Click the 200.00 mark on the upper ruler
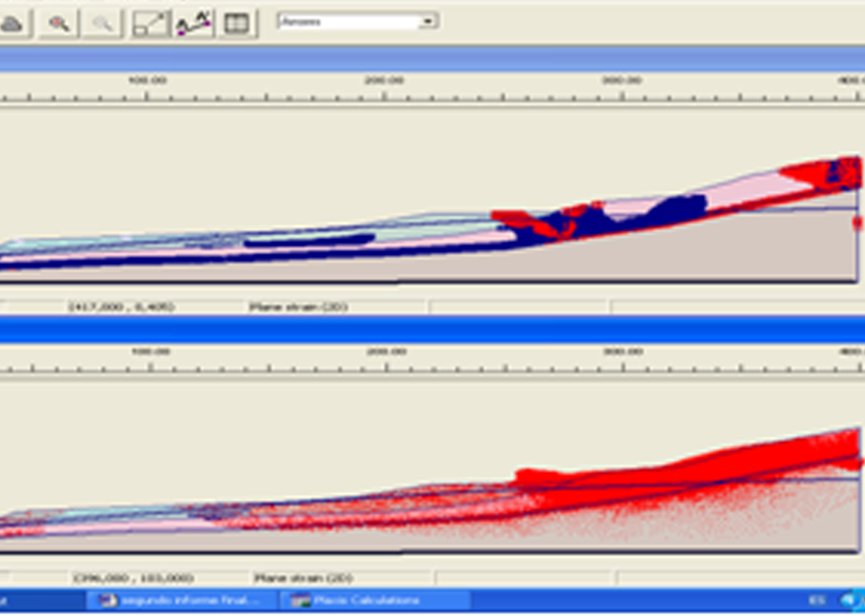 coord(384,80)
